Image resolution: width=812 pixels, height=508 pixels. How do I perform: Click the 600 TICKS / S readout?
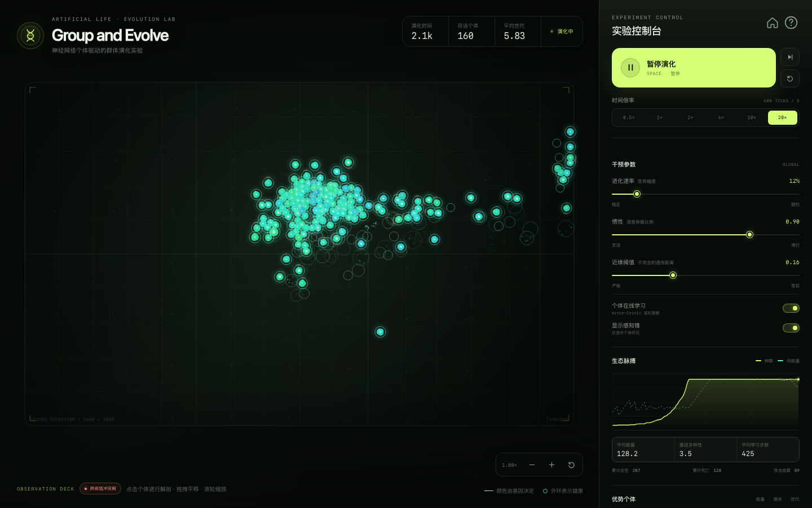[x=782, y=101]
